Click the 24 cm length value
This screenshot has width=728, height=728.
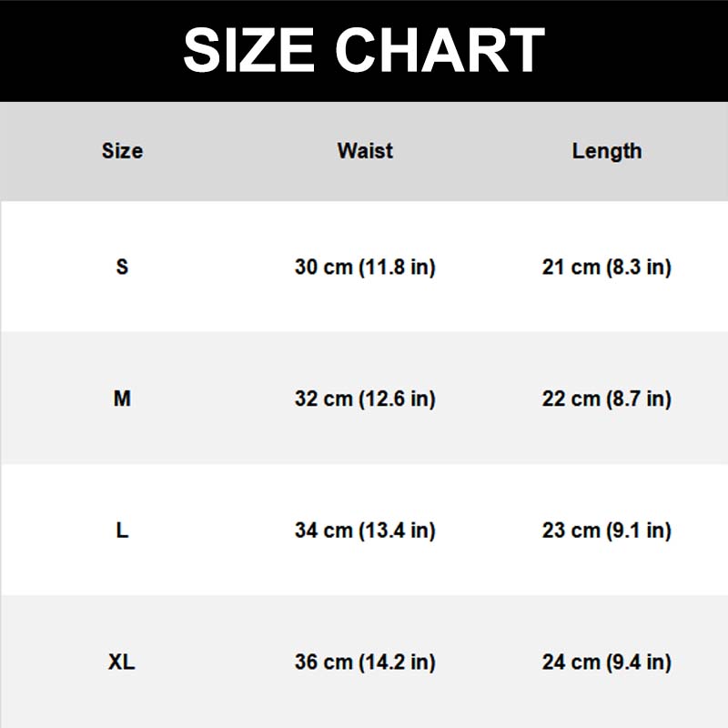click(x=571, y=662)
